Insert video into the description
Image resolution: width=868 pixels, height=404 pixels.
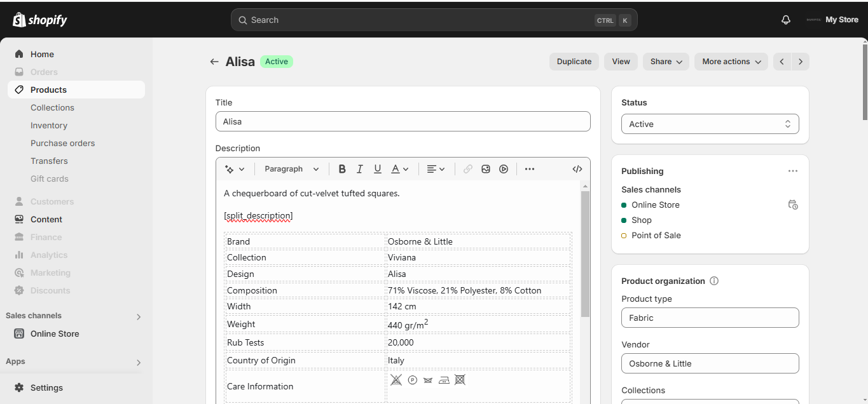[504, 169]
